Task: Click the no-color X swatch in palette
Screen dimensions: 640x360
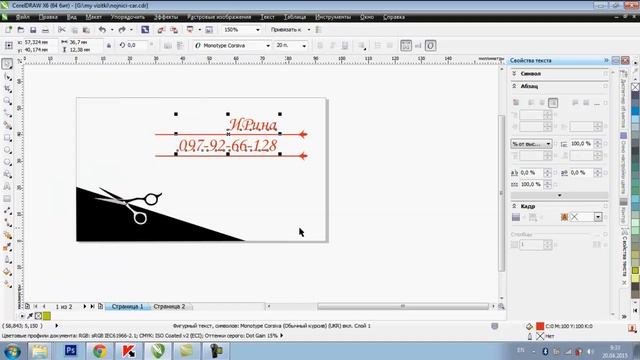Action: pos(635,87)
